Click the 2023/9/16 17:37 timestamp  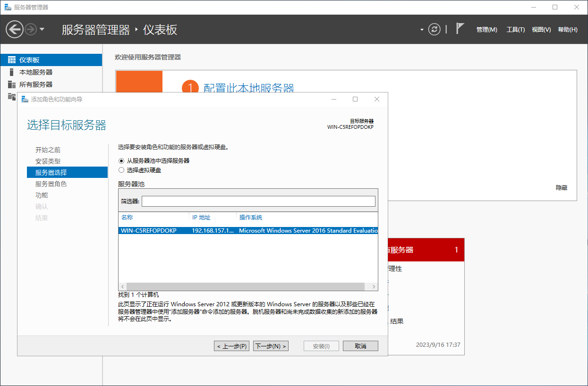438,345
